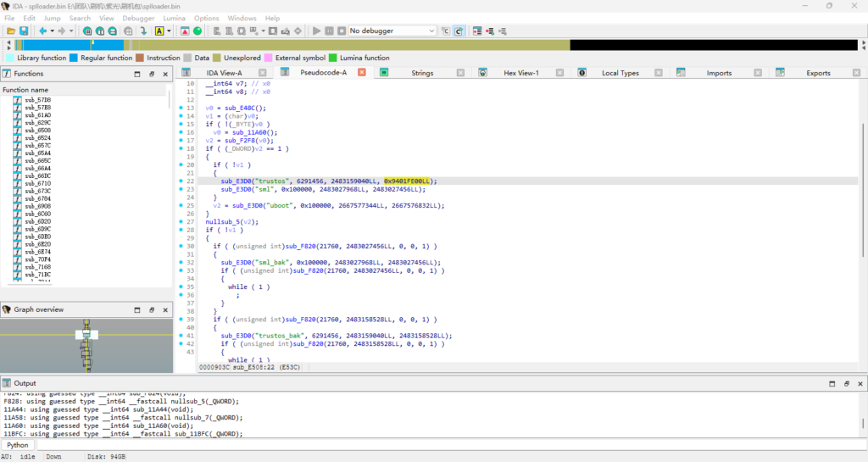Click the yellow text search 'A' icon

159,31
